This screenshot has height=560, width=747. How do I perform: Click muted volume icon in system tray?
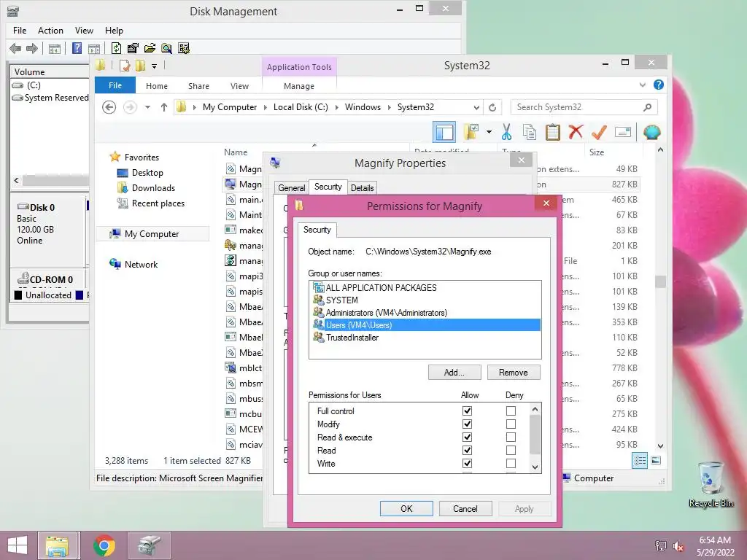(x=678, y=546)
